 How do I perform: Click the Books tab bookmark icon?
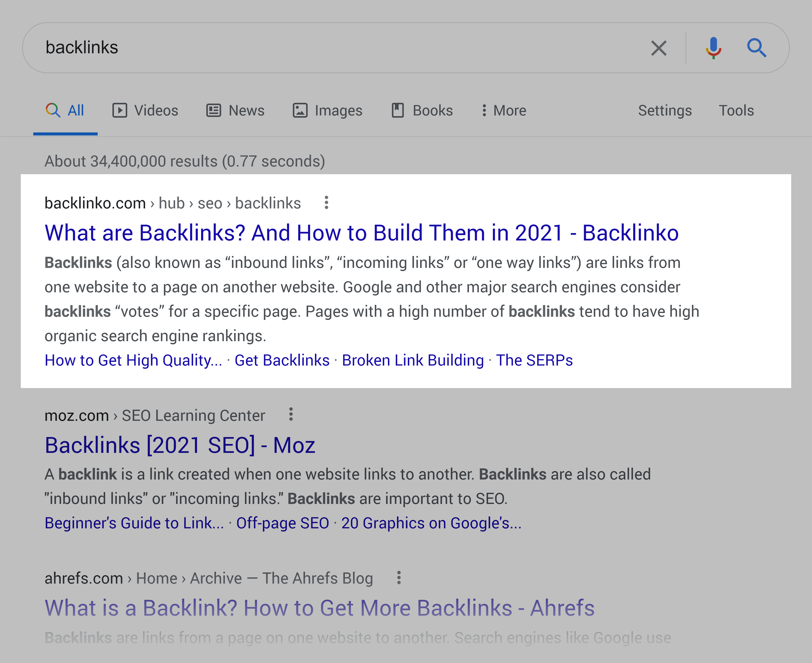[398, 110]
